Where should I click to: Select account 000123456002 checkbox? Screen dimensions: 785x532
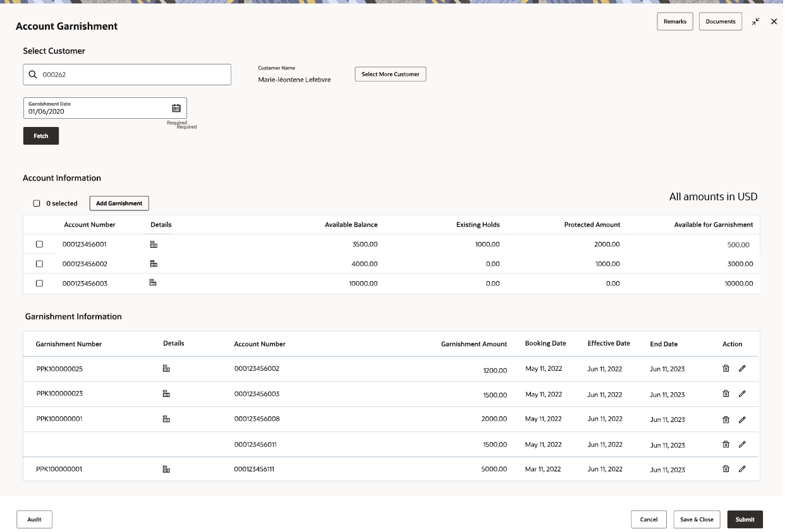[x=39, y=263]
